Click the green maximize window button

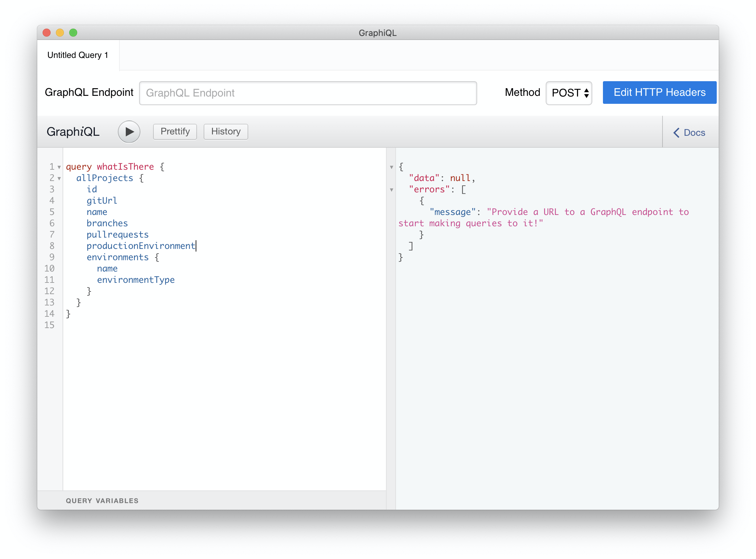point(73,33)
